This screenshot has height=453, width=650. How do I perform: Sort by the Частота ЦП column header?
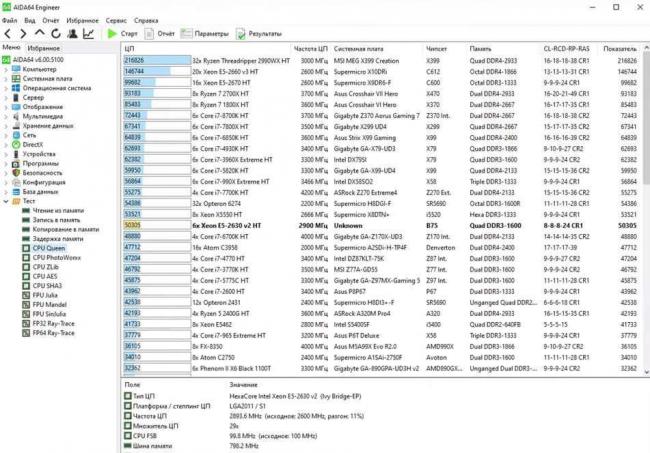[310, 49]
